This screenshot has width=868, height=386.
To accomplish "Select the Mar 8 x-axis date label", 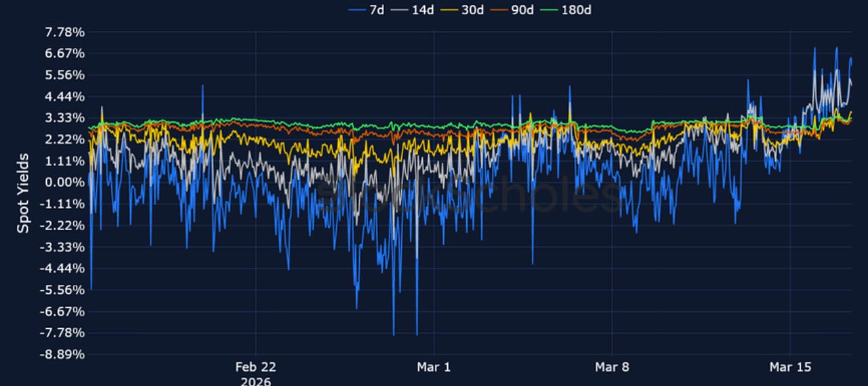I will tap(611, 367).
